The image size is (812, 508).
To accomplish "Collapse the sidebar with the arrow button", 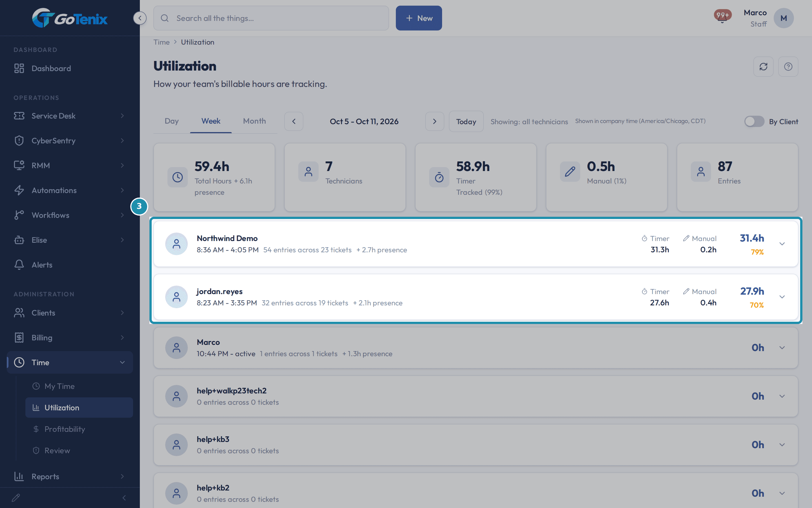I will pyautogui.click(x=140, y=18).
